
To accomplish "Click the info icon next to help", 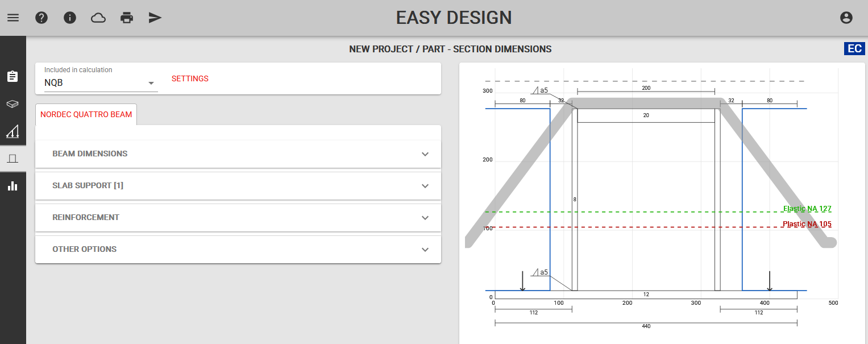I will [x=70, y=18].
